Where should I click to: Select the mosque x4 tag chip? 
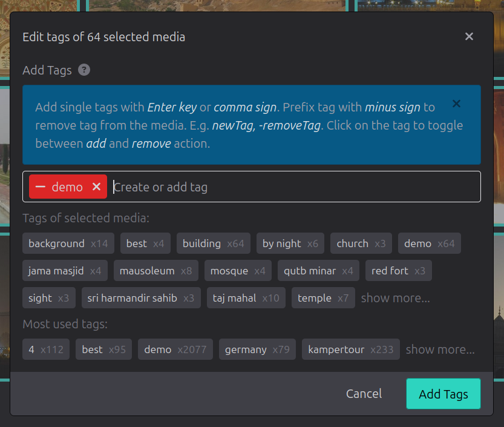click(238, 270)
